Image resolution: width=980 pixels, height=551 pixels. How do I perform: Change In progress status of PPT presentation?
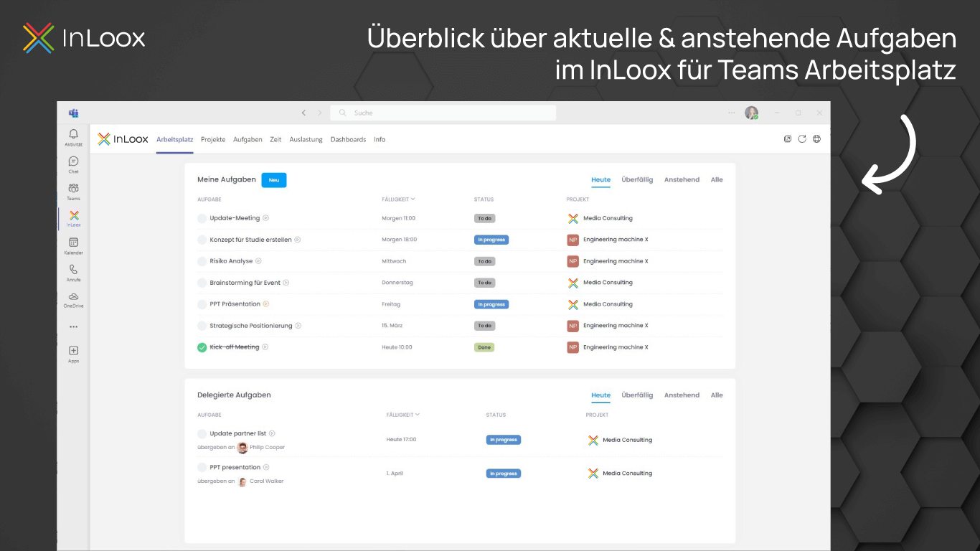click(x=504, y=474)
